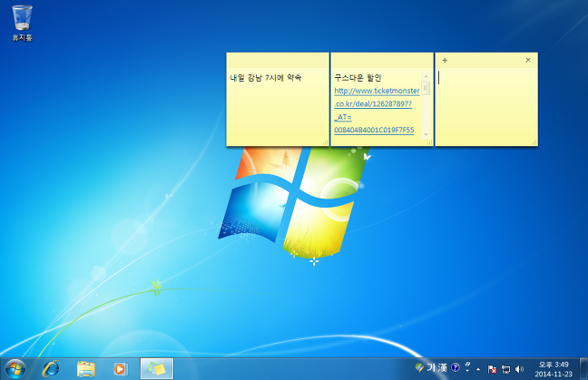Viewport: 588px width, 380px height.
Task: Toggle Korean input mode 가 indicator
Action: 431,367
